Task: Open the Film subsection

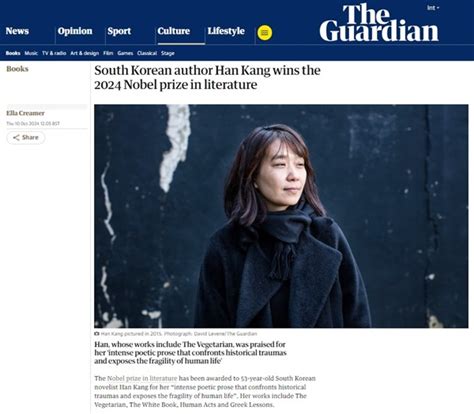Action: click(x=108, y=53)
